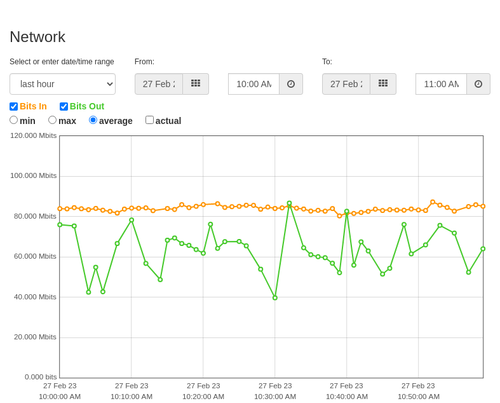
Task: Click the '10:50:00 AM' time axis label
Action: click(x=419, y=397)
